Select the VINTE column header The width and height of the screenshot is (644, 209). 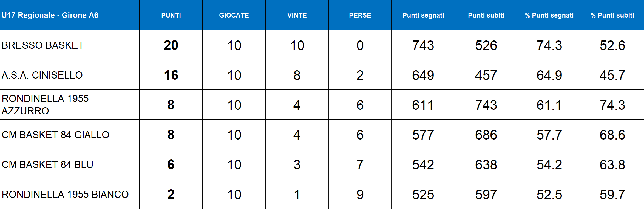pyautogui.click(x=297, y=15)
